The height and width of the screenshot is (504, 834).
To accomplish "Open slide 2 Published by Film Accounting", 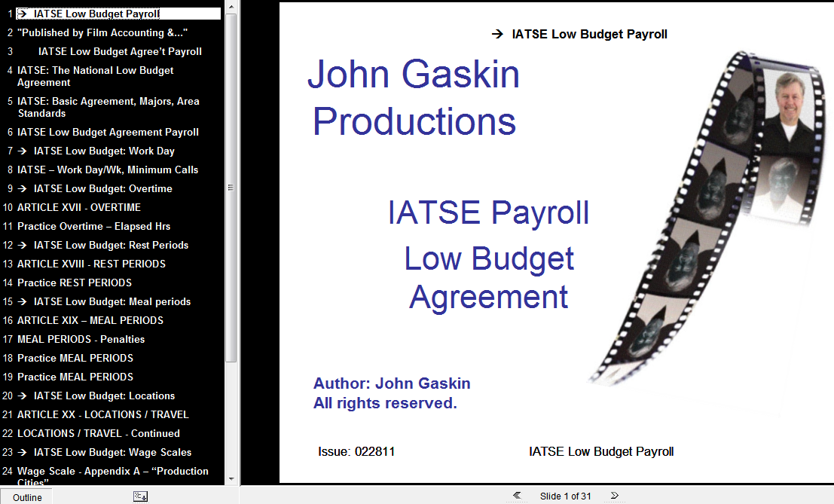I will pos(102,32).
